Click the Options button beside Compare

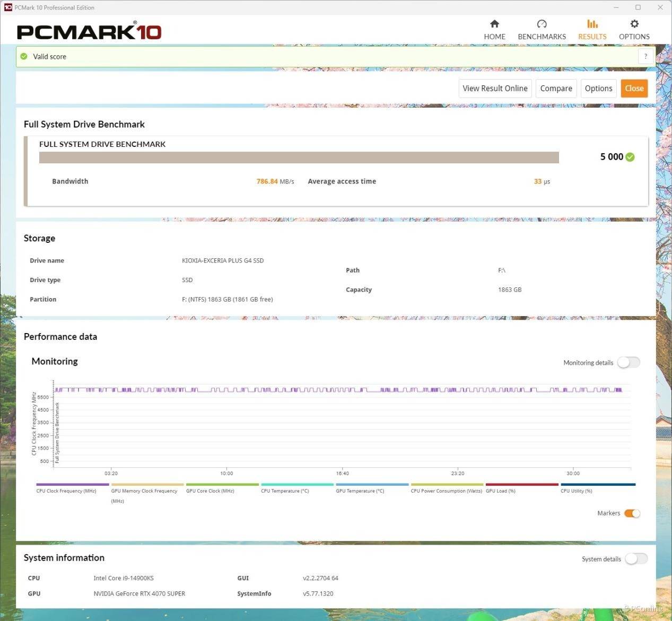pyautogui.click(x=598, y=89)
